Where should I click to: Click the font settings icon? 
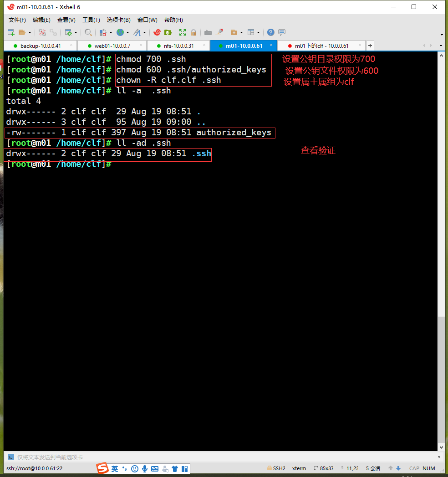(x=137, y=32)
